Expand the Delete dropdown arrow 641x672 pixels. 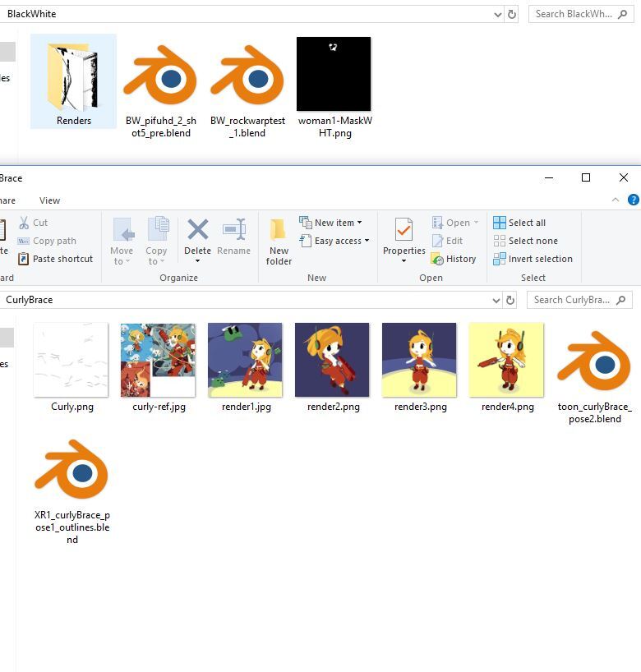pos(198,261)
